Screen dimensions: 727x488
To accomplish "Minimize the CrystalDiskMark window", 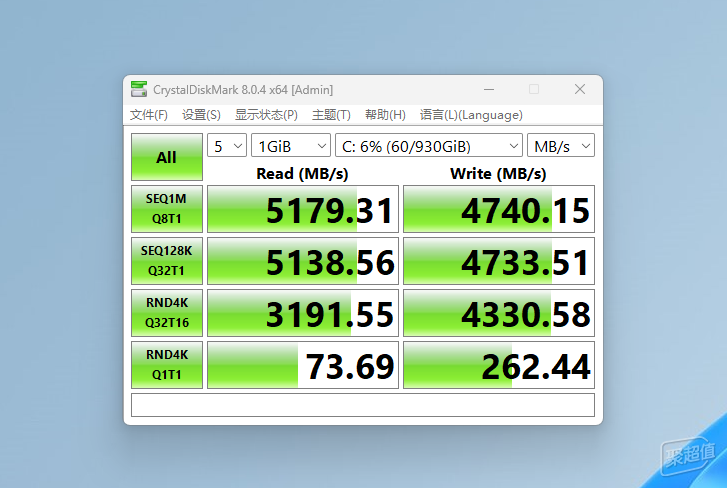I will pos(489,89).
